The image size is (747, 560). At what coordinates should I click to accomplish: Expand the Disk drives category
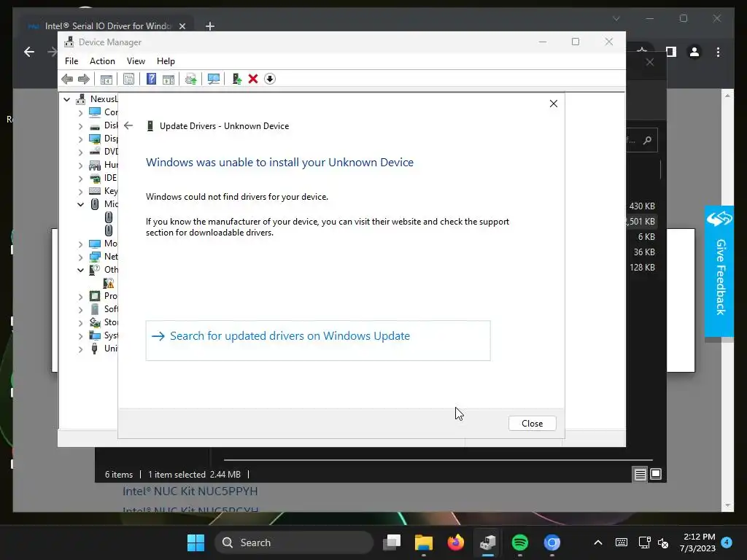pos(80,125)
